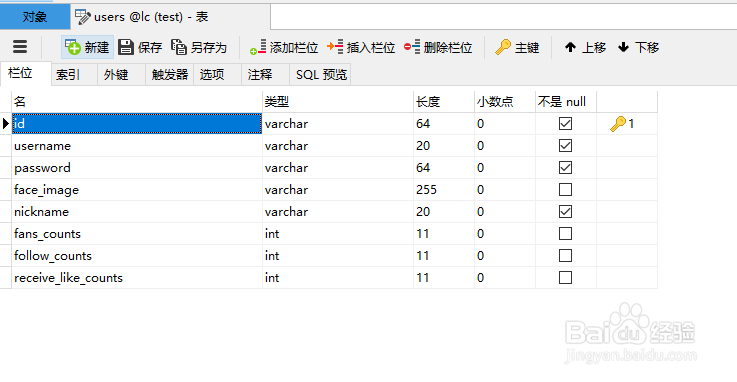Add a field with 添加栏位
This screenshot has width=737, height=382.
[284, 47]
